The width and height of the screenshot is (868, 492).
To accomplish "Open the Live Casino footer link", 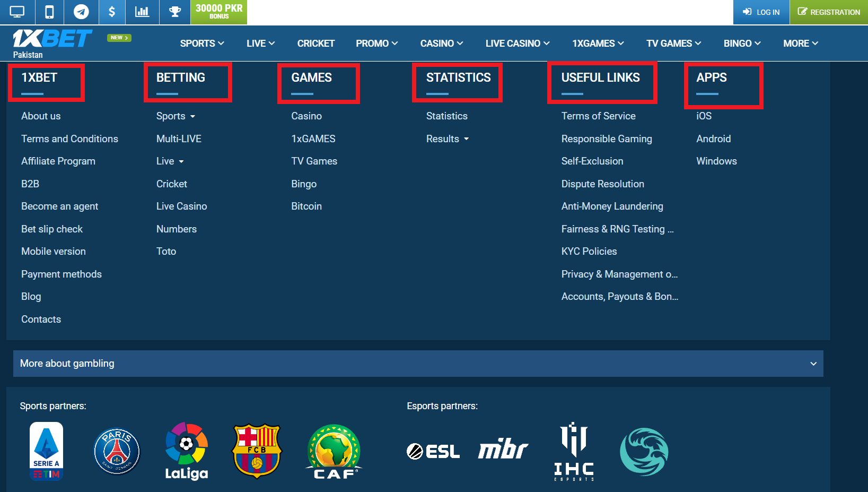I will tap(181, 206).
